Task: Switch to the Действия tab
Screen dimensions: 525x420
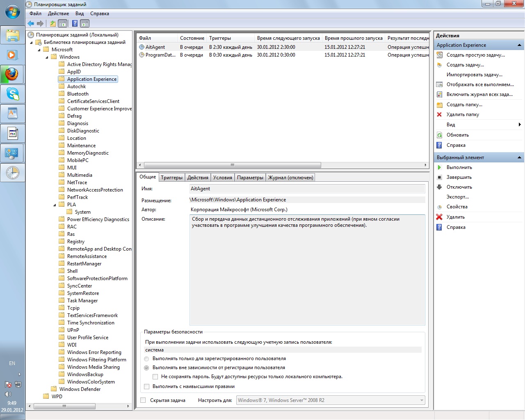Action: tap(198, 178)
